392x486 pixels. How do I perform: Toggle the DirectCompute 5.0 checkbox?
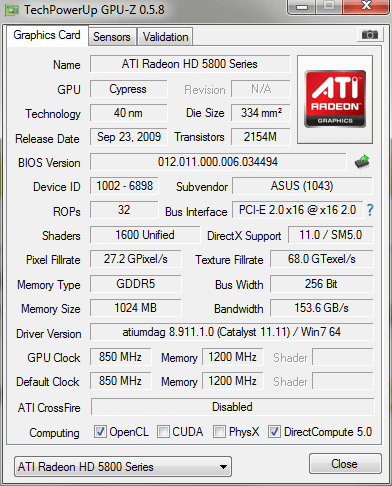point(274,432)
